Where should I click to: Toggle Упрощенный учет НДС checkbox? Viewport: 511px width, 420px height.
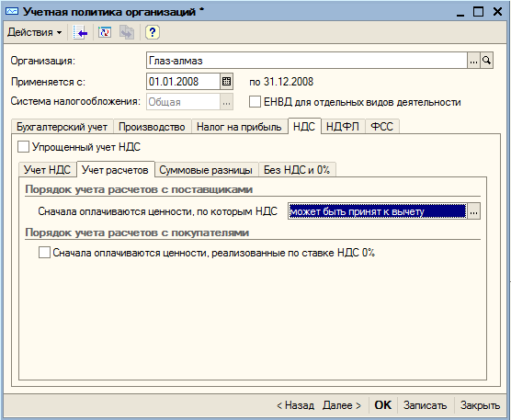[x=24, y=147]
